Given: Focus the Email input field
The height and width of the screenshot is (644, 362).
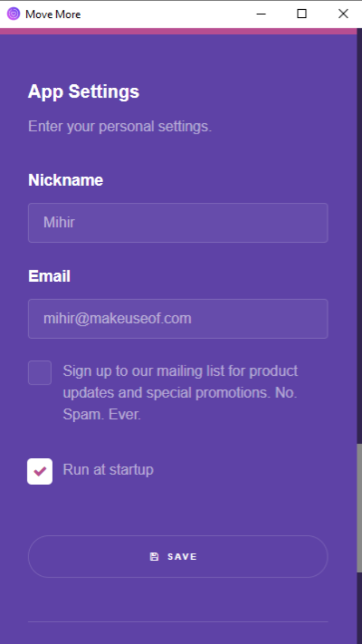Looking at the screenshot, I should click(178, 318).
